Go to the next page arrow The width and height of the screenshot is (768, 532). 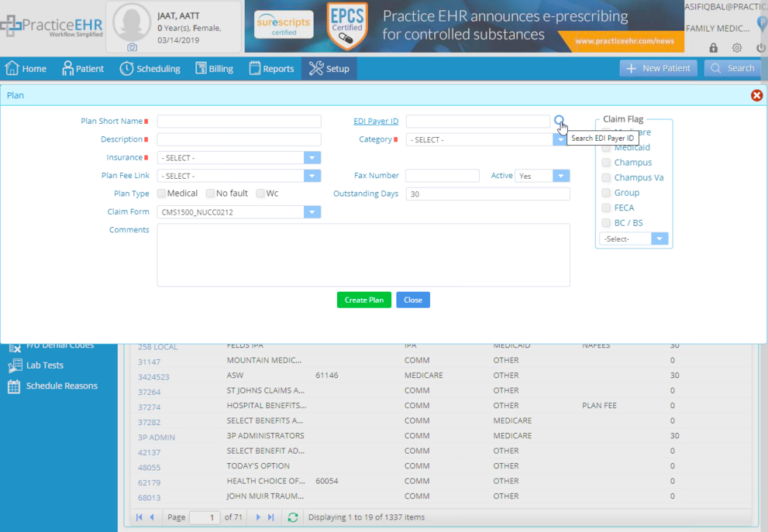pos(258,517)
